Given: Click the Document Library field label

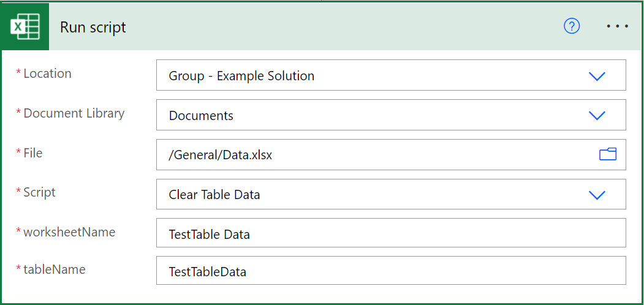Looking at the screenshot, I should [x=74, y=113].
